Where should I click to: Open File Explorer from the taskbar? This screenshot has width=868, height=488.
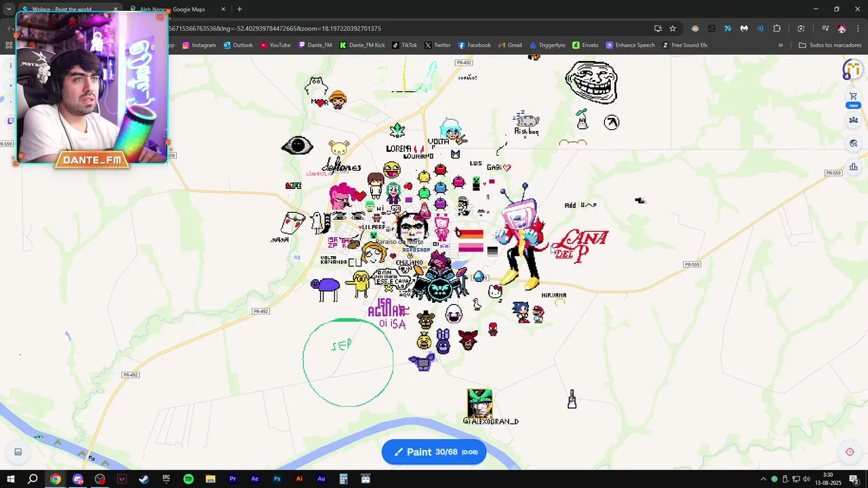pos(210,479)
